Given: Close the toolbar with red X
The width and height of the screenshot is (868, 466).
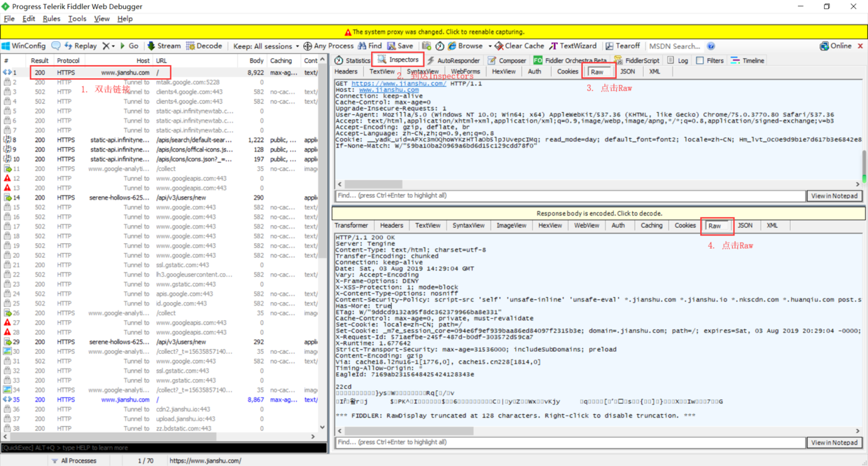Looking at the screenshot, I should (860, 46).
